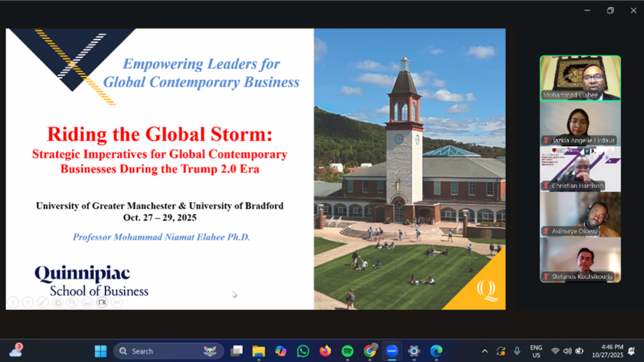Expand hidden system tray icons chevron
Viewport: 644px width, 362px height.
(x=485, y=351)
